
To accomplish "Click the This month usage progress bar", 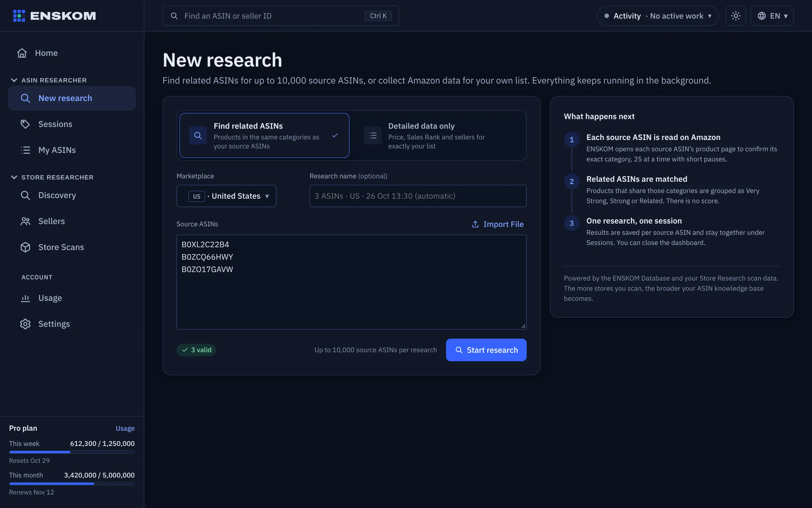I will tap(72, 484).
